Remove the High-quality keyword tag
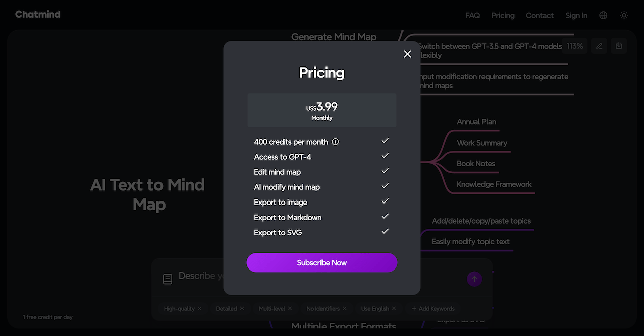 click(200, 309)
